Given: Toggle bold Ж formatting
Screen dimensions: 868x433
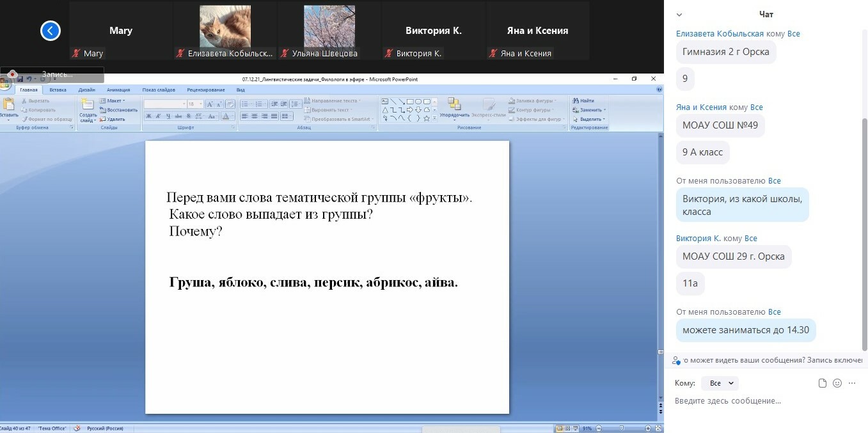Looking at the screenshot, I should click(148, 116).
